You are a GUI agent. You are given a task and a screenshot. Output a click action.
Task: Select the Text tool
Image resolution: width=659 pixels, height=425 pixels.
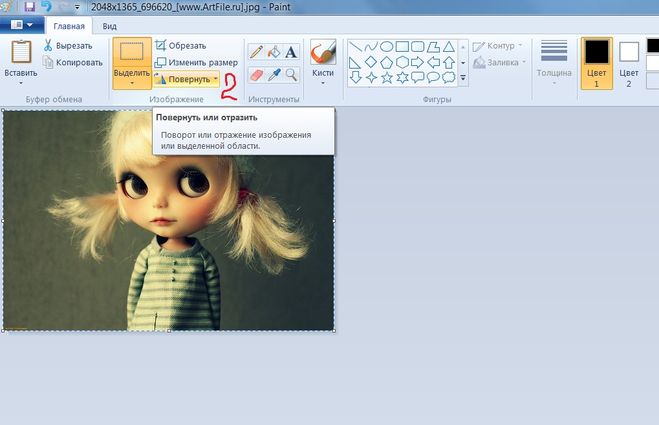point(291,52)
